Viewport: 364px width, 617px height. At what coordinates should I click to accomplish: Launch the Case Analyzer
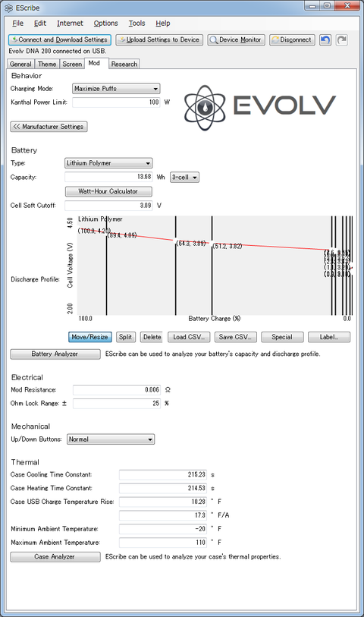click(55, 557)
